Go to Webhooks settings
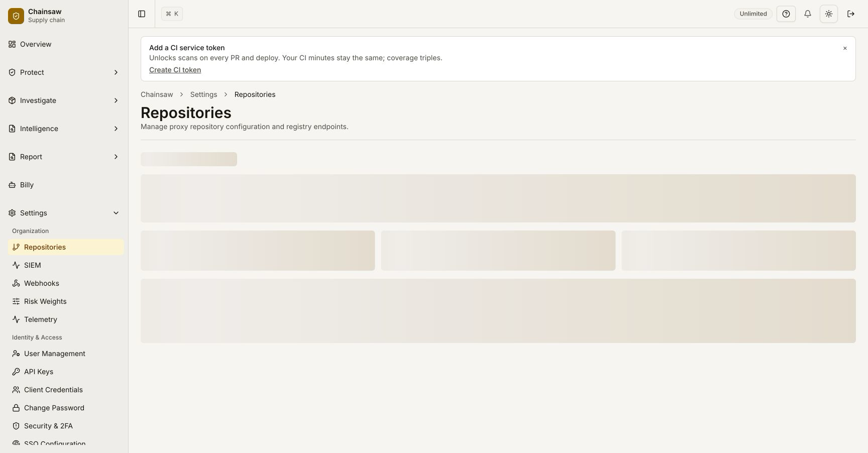868x453 pixels. (x=66, y=283)
